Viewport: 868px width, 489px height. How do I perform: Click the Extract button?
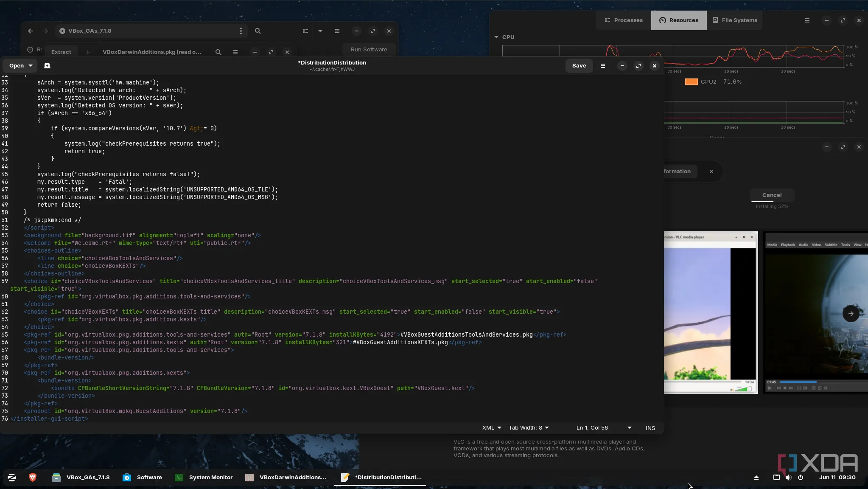(61, 52)
